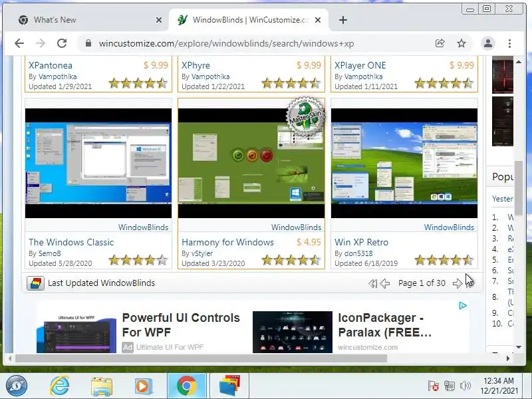Jump to last page of results
The width and height of the screenshot is (532, 399).
click(469, 283)
